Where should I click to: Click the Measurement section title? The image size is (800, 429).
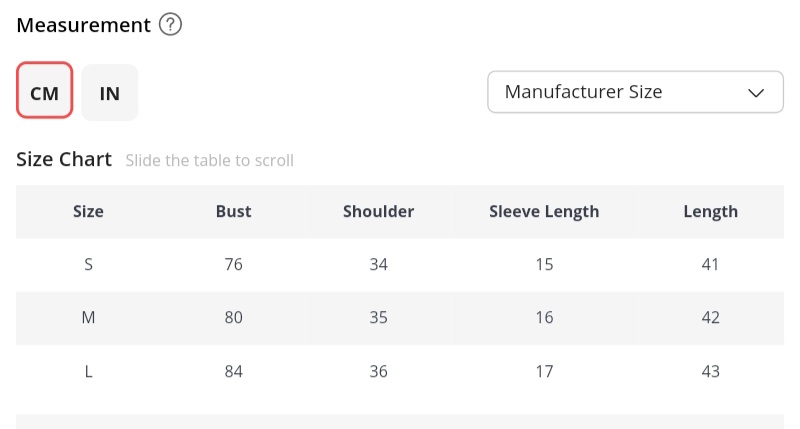pyautogui.click(x=83, y=25)
